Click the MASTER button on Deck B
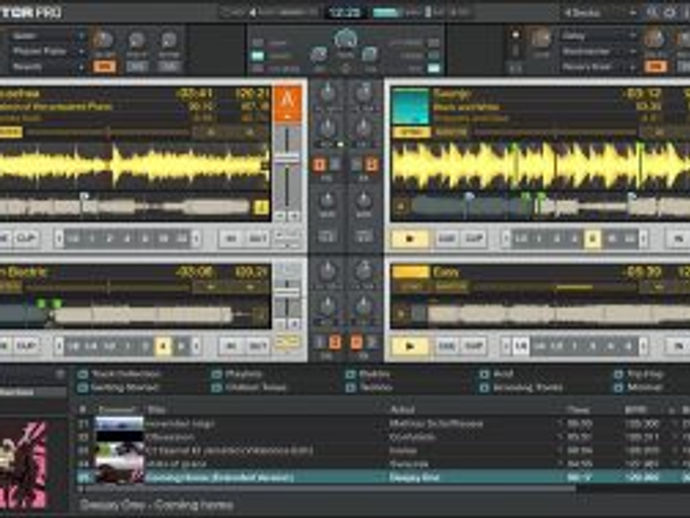 coord(451,132)
